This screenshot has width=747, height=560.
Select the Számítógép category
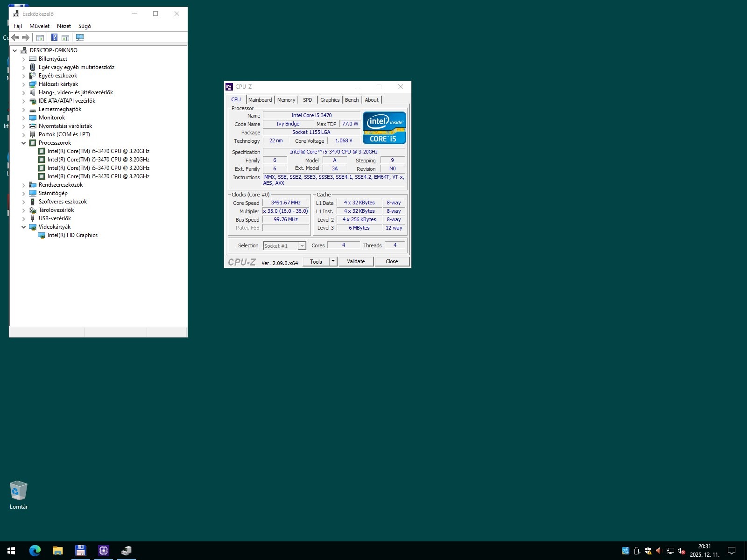click(53, 193)
